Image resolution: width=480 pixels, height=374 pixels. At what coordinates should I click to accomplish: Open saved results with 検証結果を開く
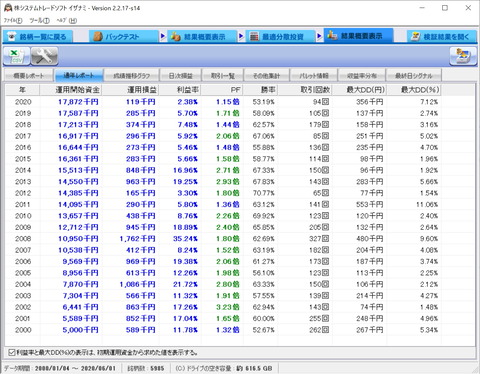click(442, 36)
